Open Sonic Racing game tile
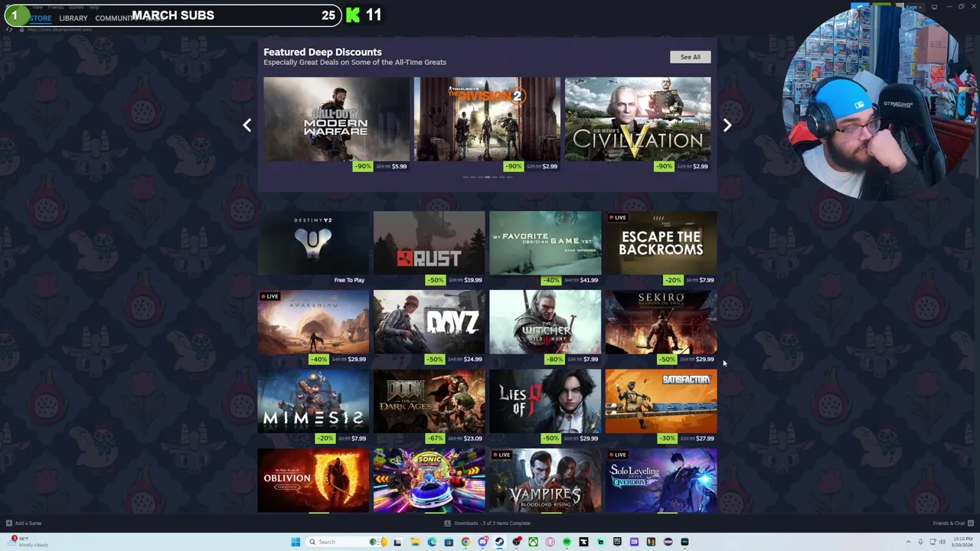Image resolution: width=980 pixels, height=551 pixels. 430,481
